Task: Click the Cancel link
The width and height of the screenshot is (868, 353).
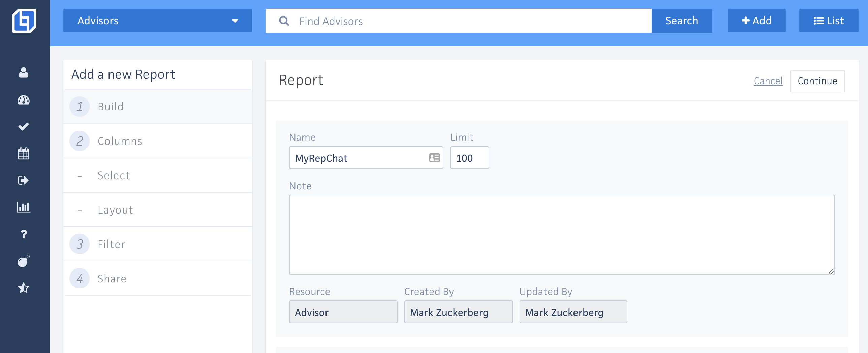Action: (768, 81)
